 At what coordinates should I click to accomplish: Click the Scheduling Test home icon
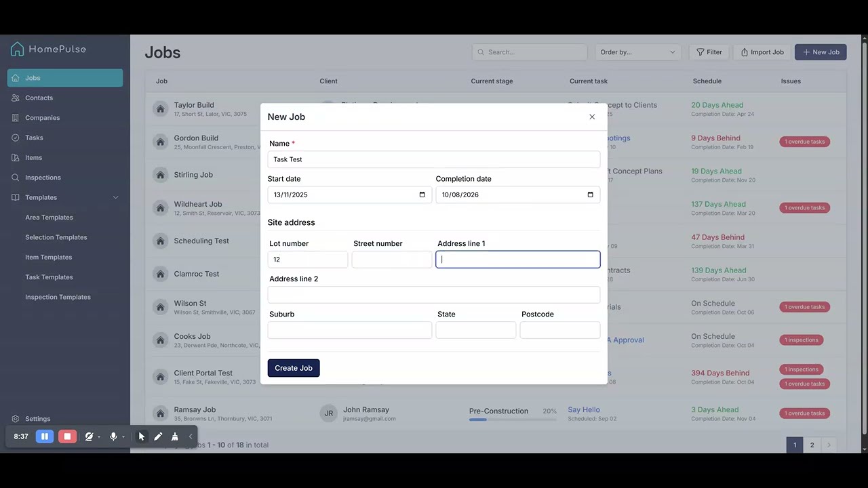[x=160, y=241]
